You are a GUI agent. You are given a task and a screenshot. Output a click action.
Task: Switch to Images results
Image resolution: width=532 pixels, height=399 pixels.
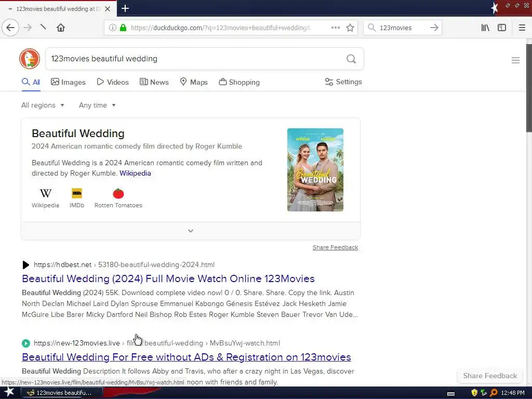(x=68, y=82)
